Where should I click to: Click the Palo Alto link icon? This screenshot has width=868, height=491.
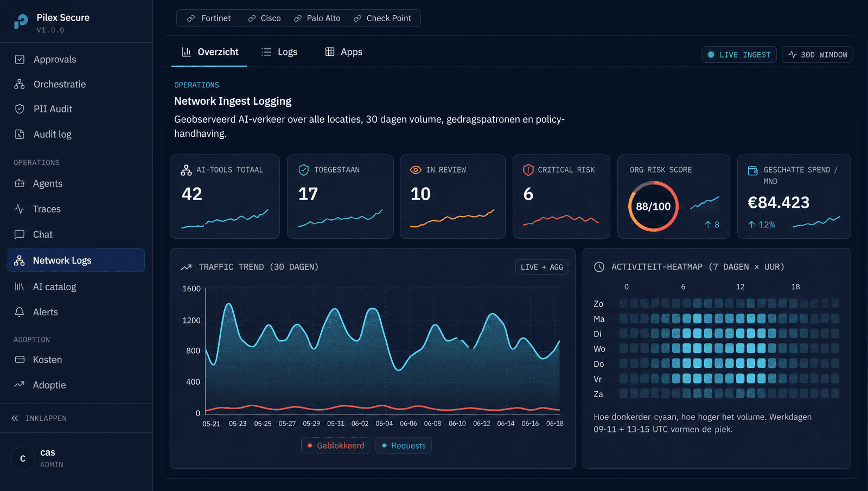pos(298,18)
